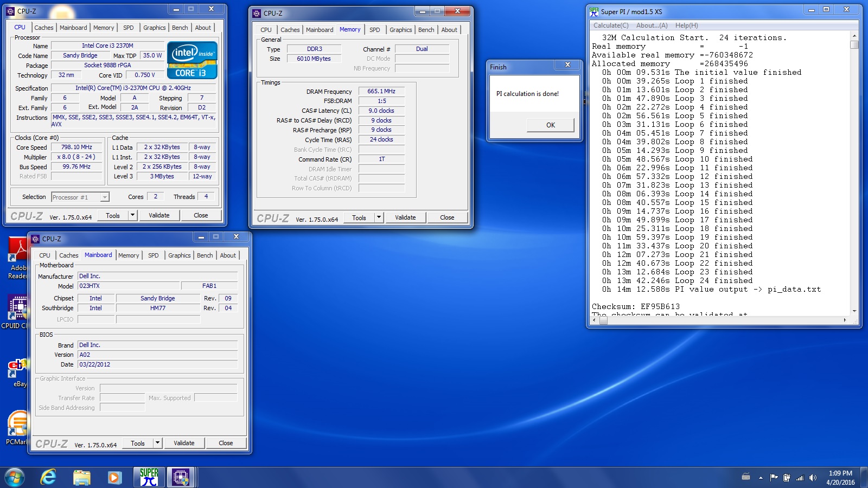Click the power plug tray icon
Image resolution: width=868 pixels, height=488 pixels.
click(787, 478)
